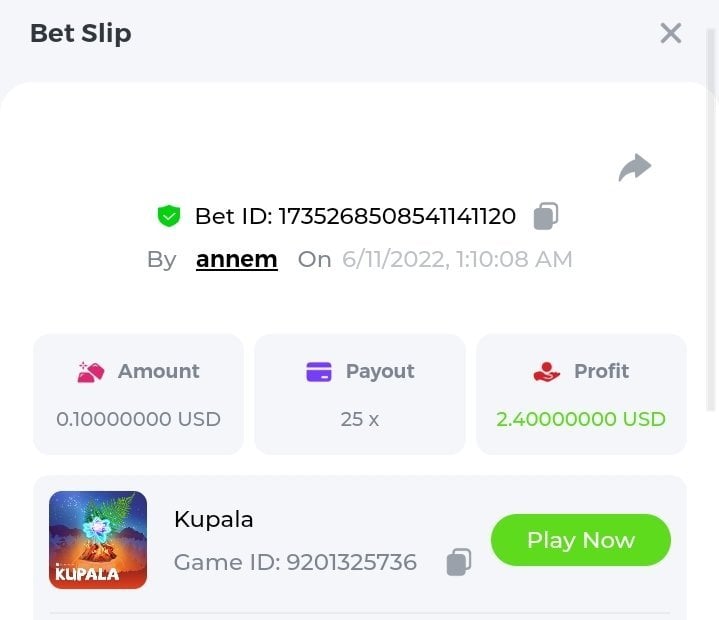Close the Bet Slip dialog
719x620 pixels.
tap(671, 33)
